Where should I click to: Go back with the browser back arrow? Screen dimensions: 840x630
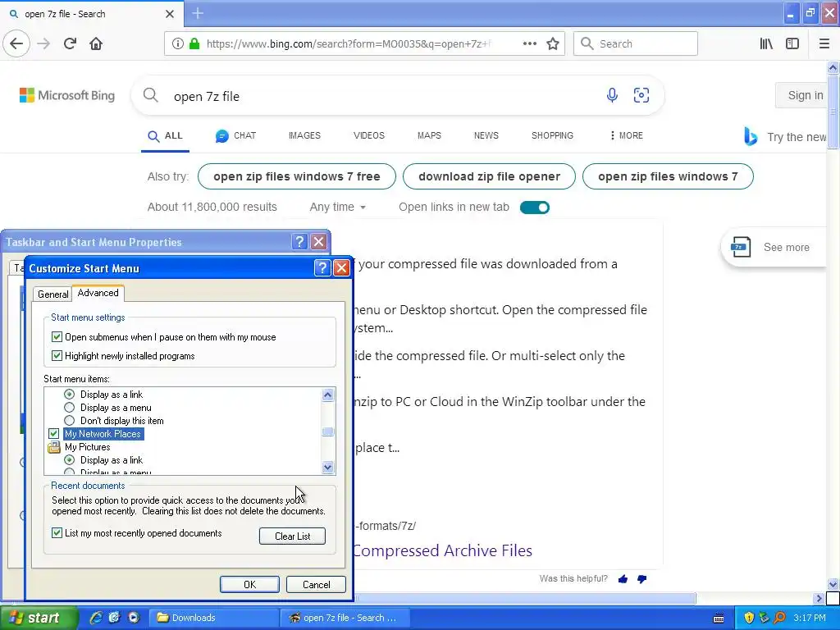16,43
